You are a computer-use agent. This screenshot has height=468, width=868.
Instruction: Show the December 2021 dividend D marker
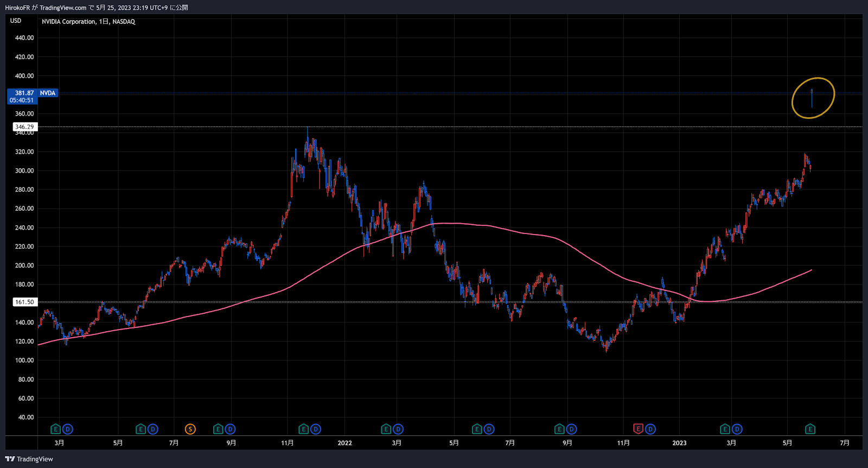click(x=316, y=429)
